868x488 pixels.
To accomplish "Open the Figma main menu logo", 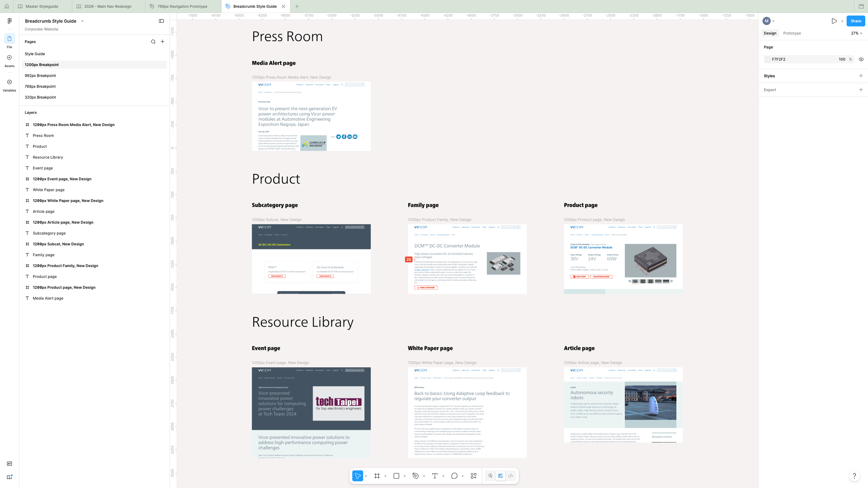I will 9,21.
